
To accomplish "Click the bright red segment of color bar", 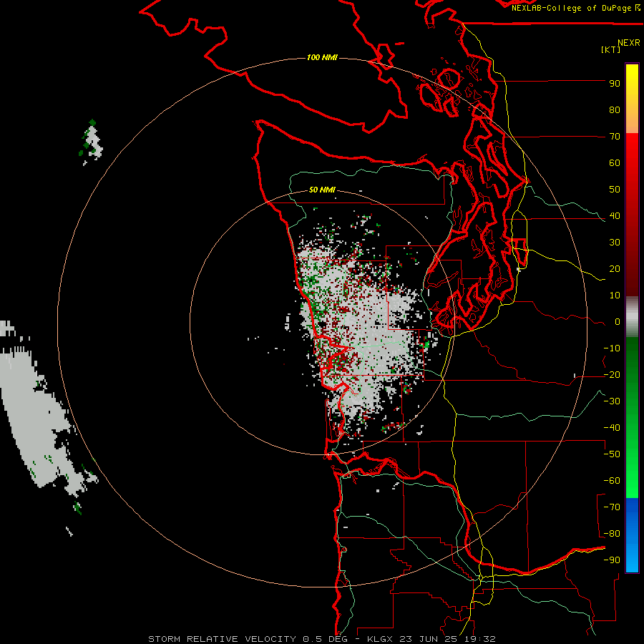I will click(x=632, y=172).
